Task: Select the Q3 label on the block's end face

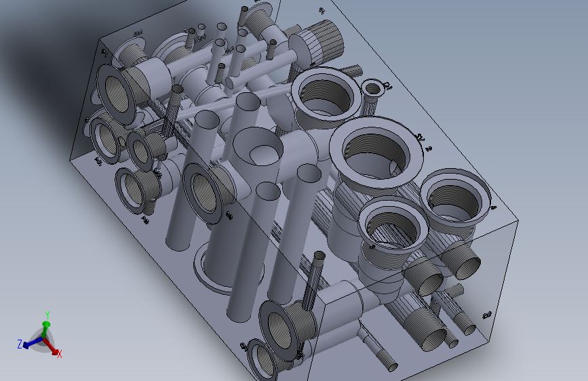Action: coord(487,315)
